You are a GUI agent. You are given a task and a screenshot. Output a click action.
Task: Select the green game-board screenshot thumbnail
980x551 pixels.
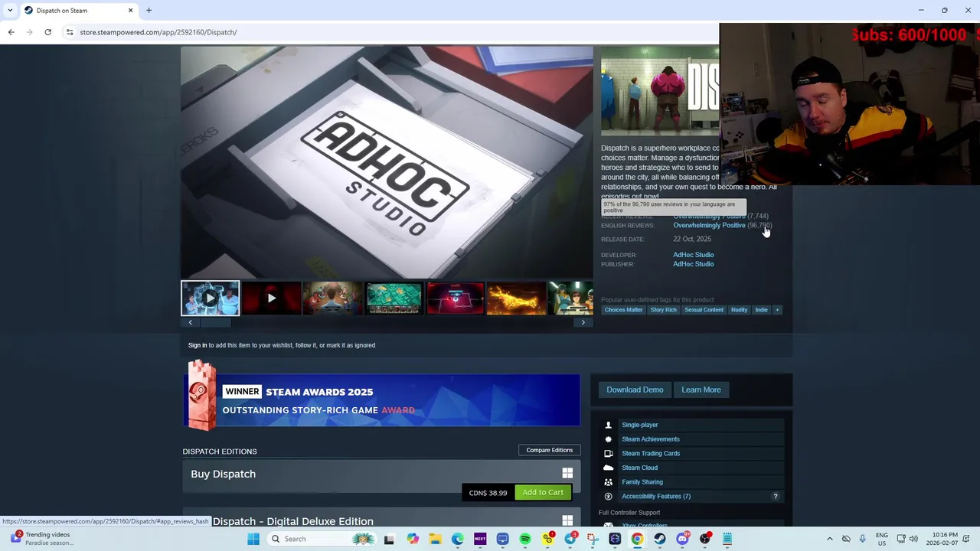click(394, 298)
